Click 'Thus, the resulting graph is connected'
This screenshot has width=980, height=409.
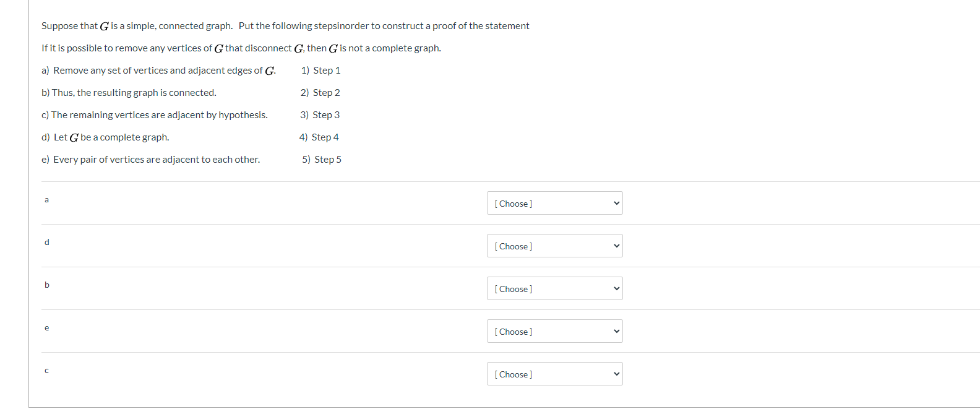[x=129, y=93]
